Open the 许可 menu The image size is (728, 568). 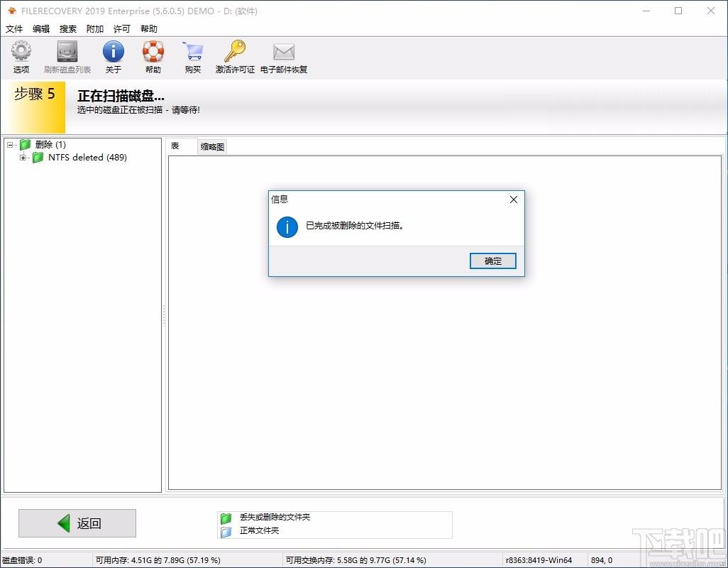click(x=121, y=29)
